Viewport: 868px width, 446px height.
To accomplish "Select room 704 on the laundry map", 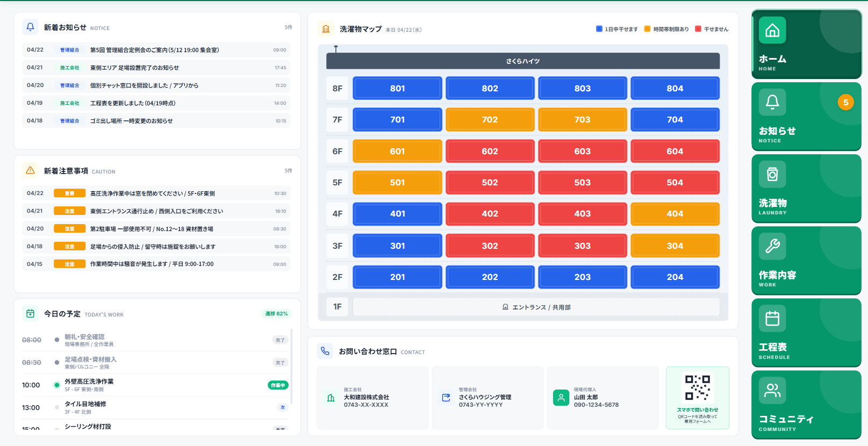I will pos(675,119).
